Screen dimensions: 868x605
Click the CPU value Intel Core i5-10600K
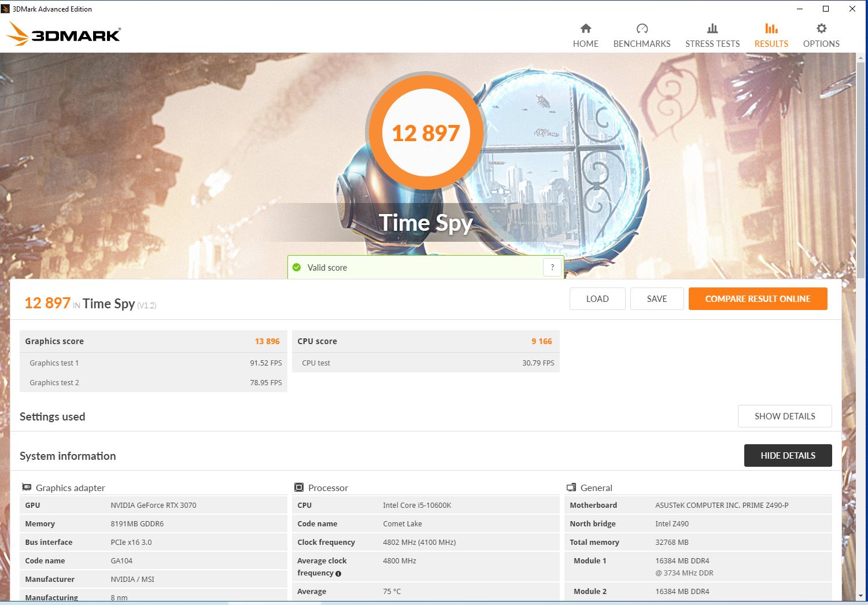417,505
